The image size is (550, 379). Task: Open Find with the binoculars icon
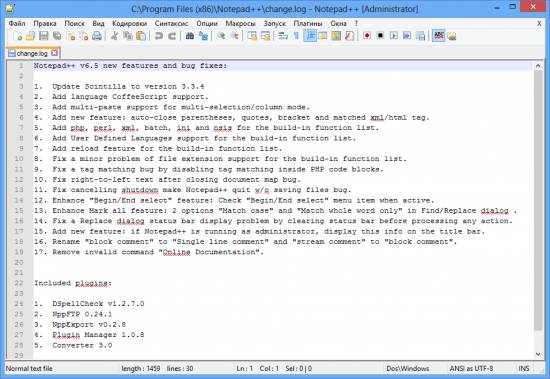click(x=190, y=36)
